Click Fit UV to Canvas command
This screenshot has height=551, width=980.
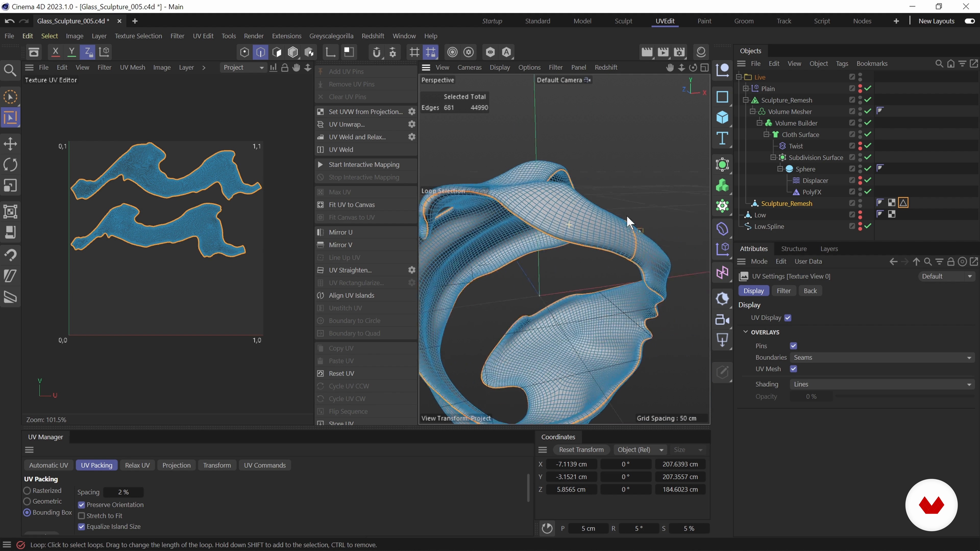click(351, 205)
